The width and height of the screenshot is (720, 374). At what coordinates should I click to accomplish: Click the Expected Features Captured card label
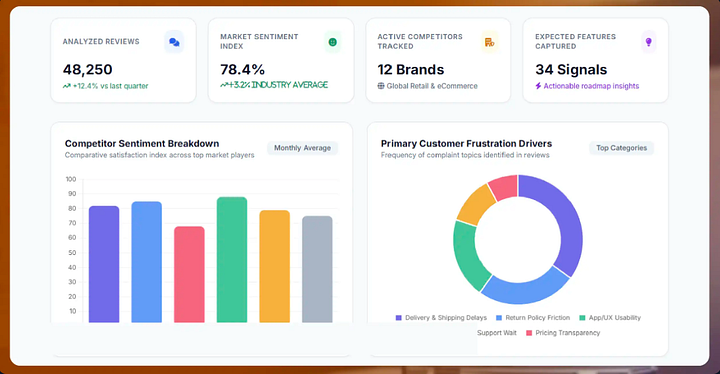575,41
